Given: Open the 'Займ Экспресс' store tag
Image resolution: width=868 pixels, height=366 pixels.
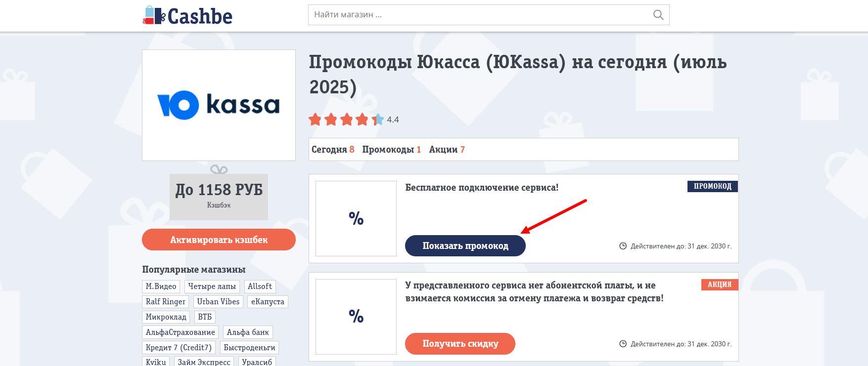Looking at the screenshot, I should [x=204, y=362].
